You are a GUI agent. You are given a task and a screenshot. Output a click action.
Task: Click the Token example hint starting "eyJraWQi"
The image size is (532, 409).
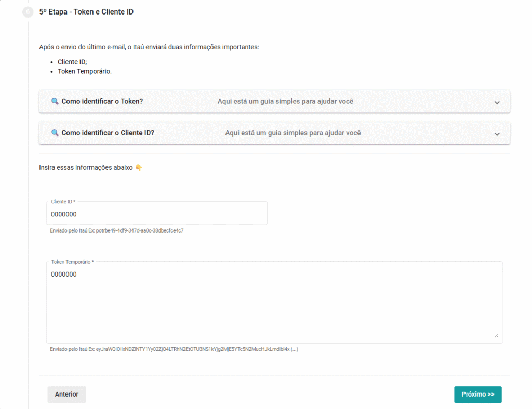(174, 349)
